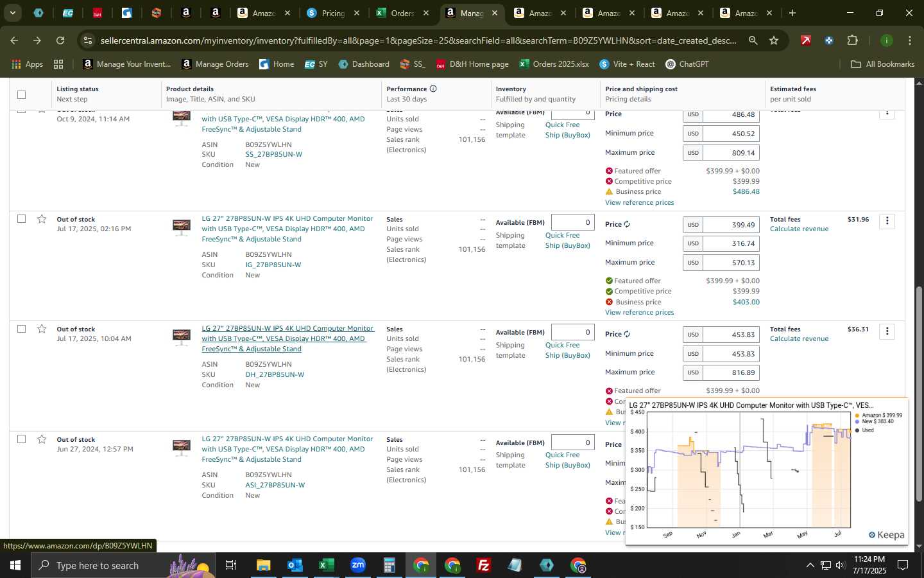Star the ASI_27BP85UN-W listing
The height and width of the screenshot is (578, 924).
pyautogui.click(x=42, y=439)
